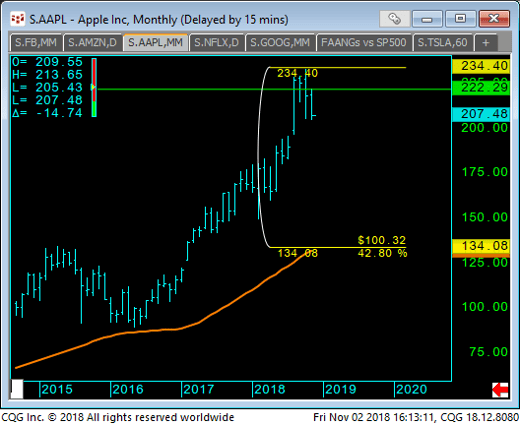
Task: Click the white box at time axis start
Action: point(17,389)
